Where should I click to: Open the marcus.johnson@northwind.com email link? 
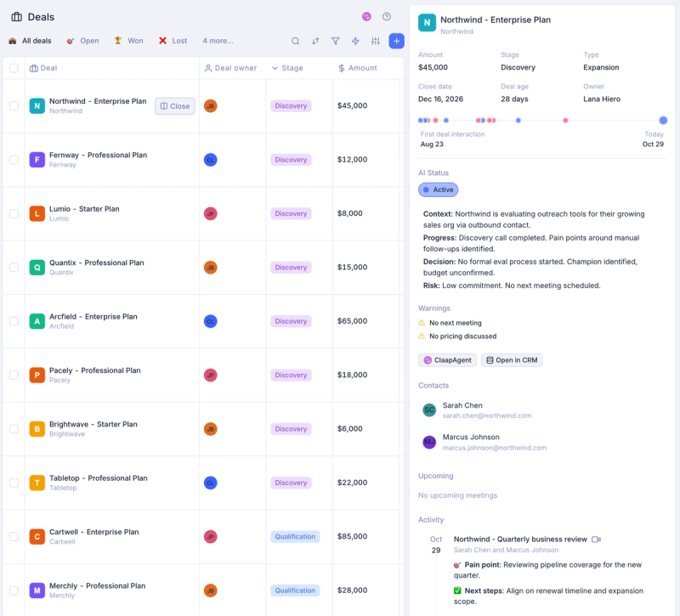point(495,448)
